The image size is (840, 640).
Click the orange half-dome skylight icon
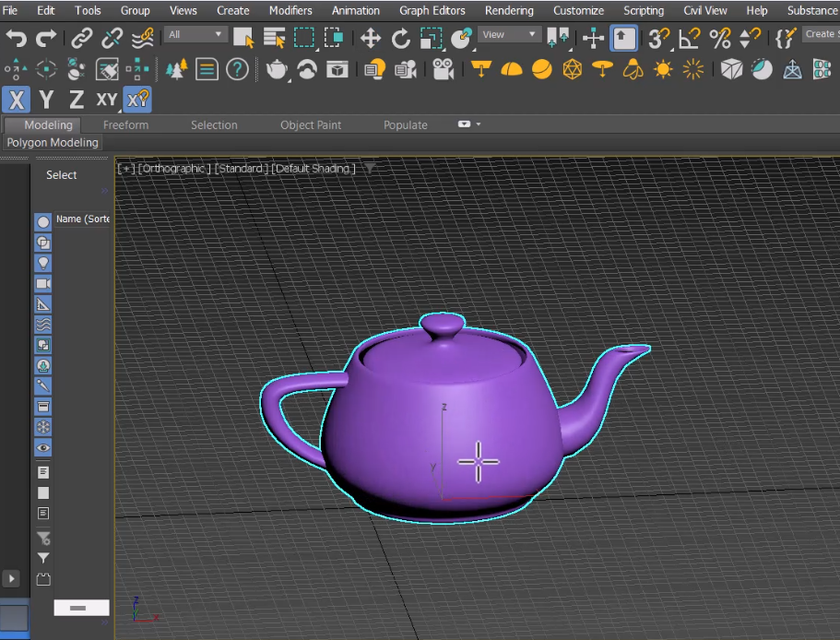[x=512, y=69]
